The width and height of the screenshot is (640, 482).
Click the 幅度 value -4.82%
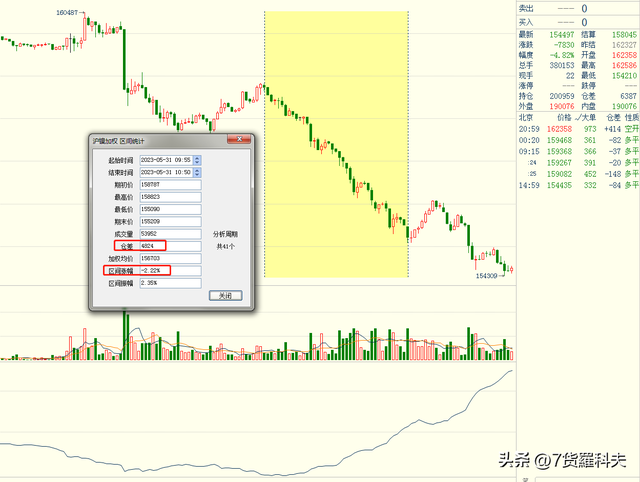(x=562, y=55)
